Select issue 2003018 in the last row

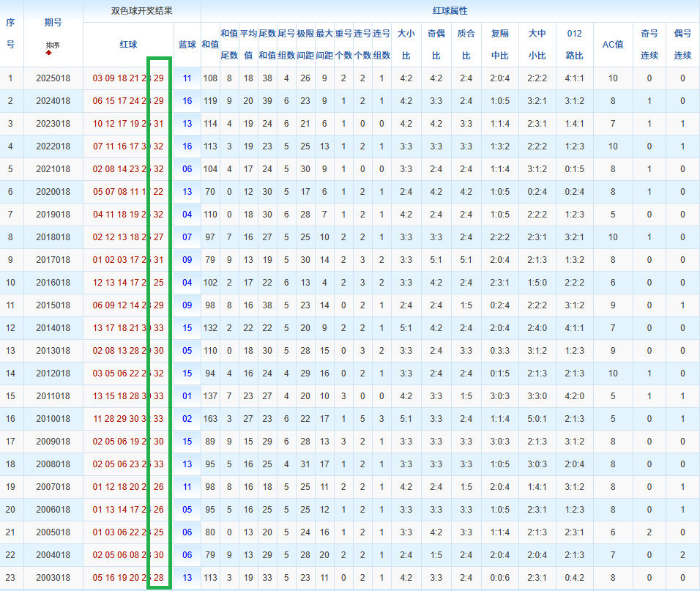coord(53,578)
